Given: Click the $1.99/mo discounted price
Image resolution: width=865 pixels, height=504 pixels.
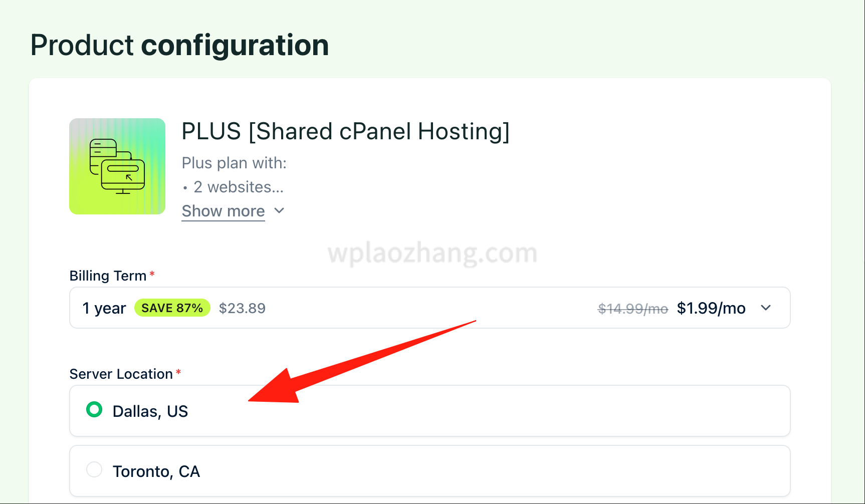Looking at the screenshot, I should (x=711, y=308).
